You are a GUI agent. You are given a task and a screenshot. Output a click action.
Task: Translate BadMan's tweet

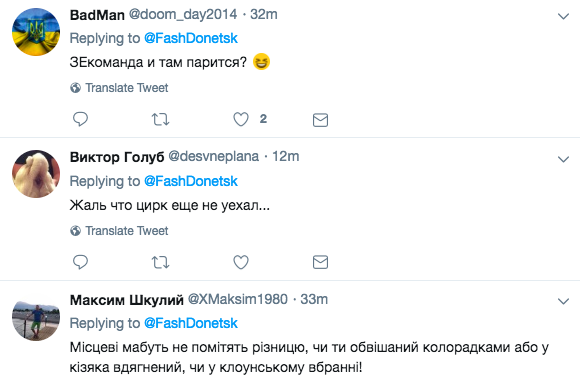pos(119,88)
